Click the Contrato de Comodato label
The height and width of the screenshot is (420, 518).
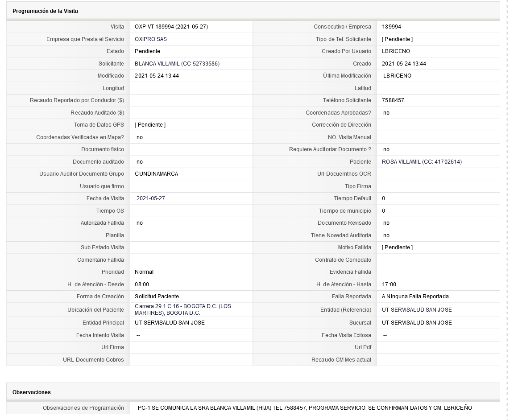(343, 260)
